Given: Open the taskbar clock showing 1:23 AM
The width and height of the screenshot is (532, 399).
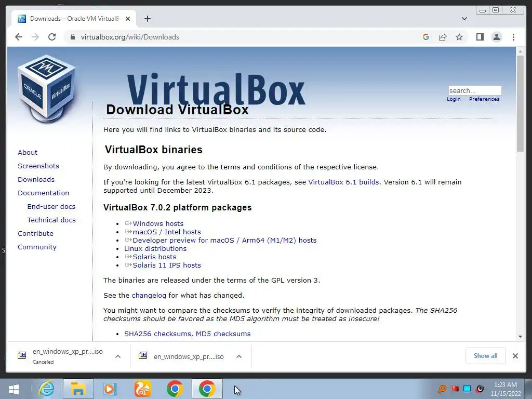Looking at the screenshot, I should [505, 389].
